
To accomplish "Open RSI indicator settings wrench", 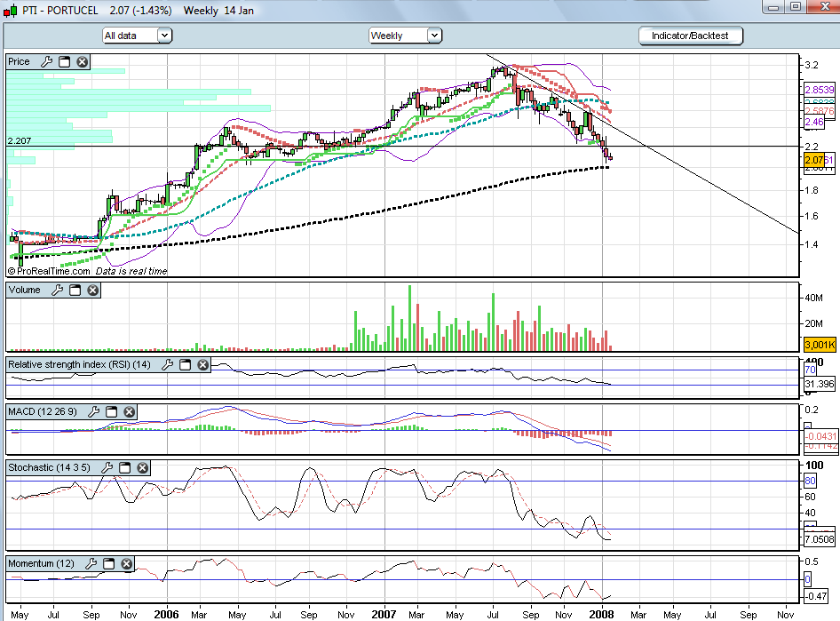I will coord(167,364).
